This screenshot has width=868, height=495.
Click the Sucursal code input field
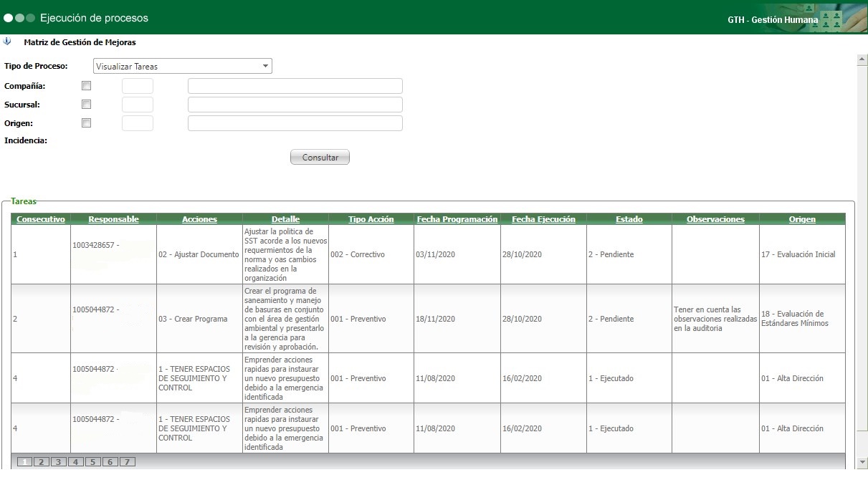click(138, 105)
